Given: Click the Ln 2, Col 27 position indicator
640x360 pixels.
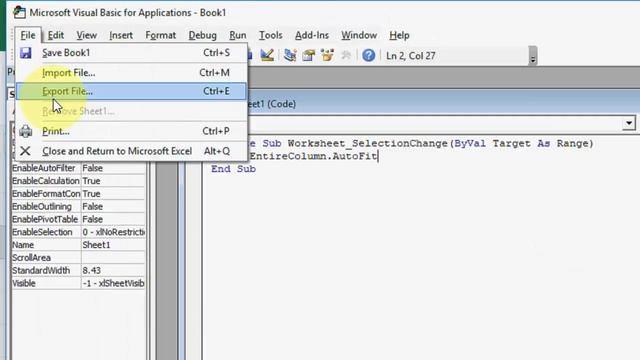Looking at the screenshot, I should [x=411, y=56].
